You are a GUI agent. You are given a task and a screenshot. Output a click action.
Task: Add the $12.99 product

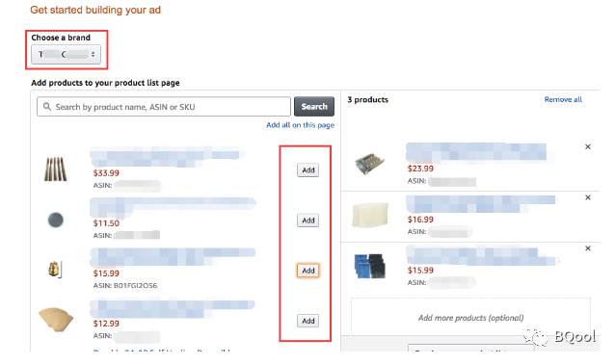coord(307,321)
